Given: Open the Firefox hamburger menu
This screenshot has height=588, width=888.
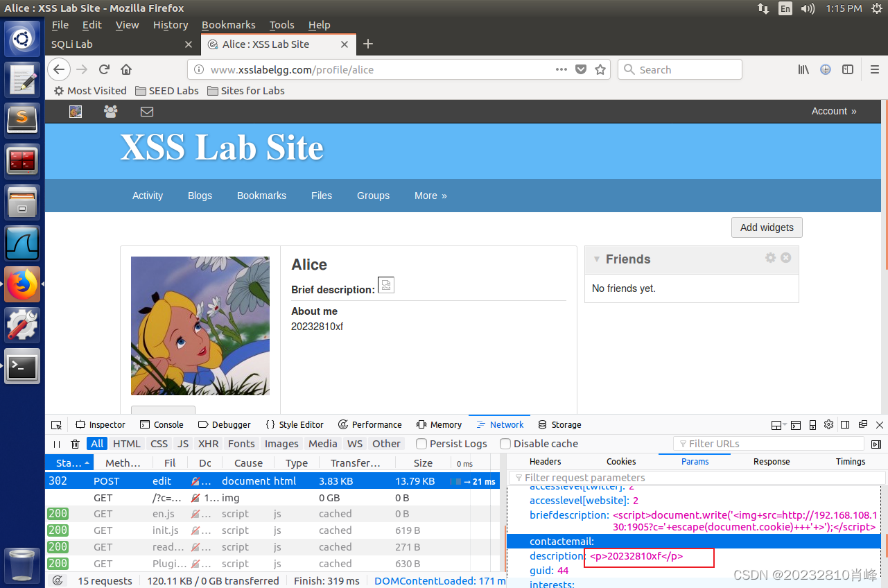Looking at the screenshot, I should 875,69.
